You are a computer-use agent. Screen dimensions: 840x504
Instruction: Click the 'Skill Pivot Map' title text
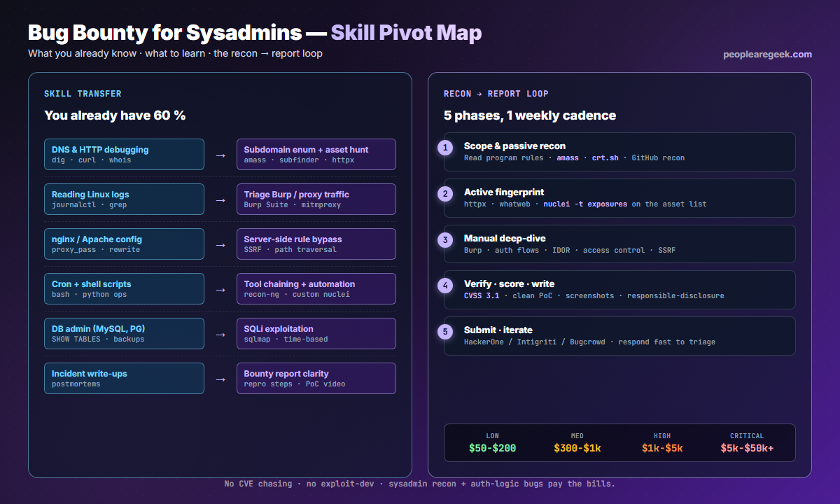click(406, 32)
